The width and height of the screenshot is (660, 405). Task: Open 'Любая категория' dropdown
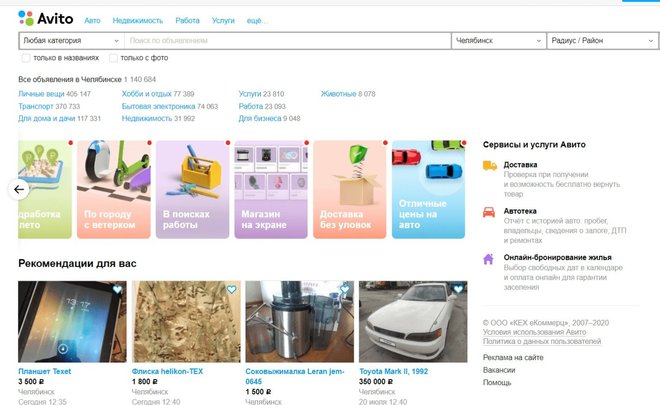click(70, 41)
